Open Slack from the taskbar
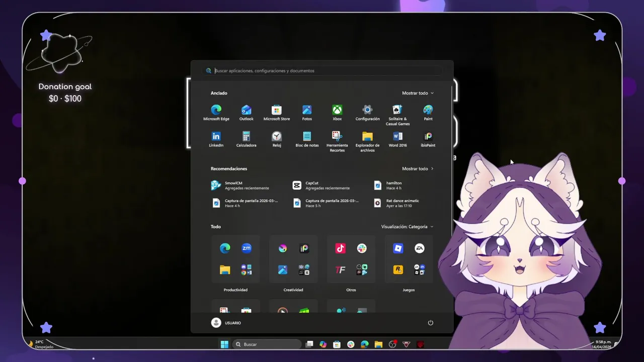The height and width of the screenshot is (362, 644). click(x=351, y=344)
